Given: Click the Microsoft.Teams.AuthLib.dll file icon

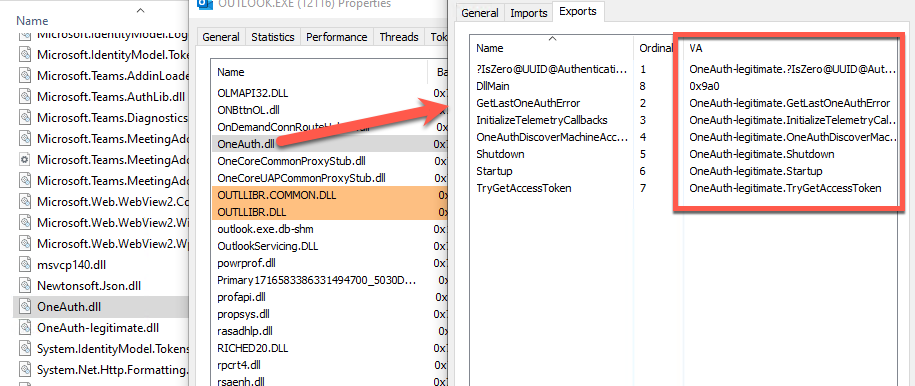Looking at the screenshot, I should [25, 96].
